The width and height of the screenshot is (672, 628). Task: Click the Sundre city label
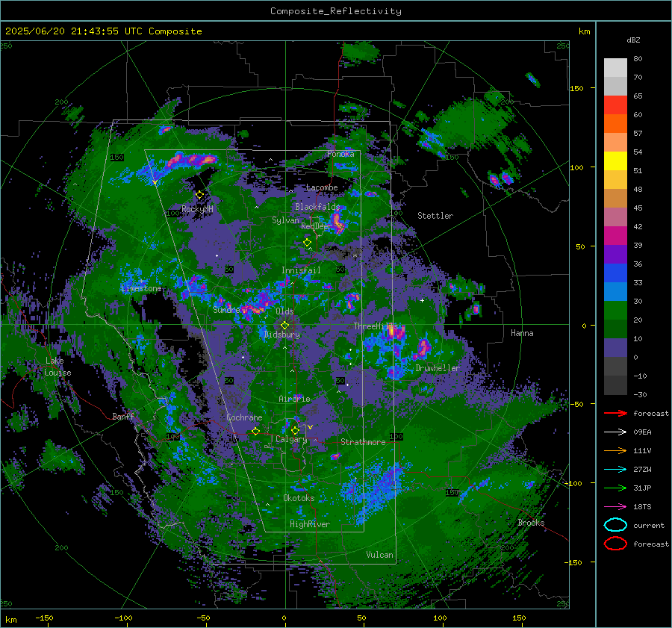tap(227, 310)
